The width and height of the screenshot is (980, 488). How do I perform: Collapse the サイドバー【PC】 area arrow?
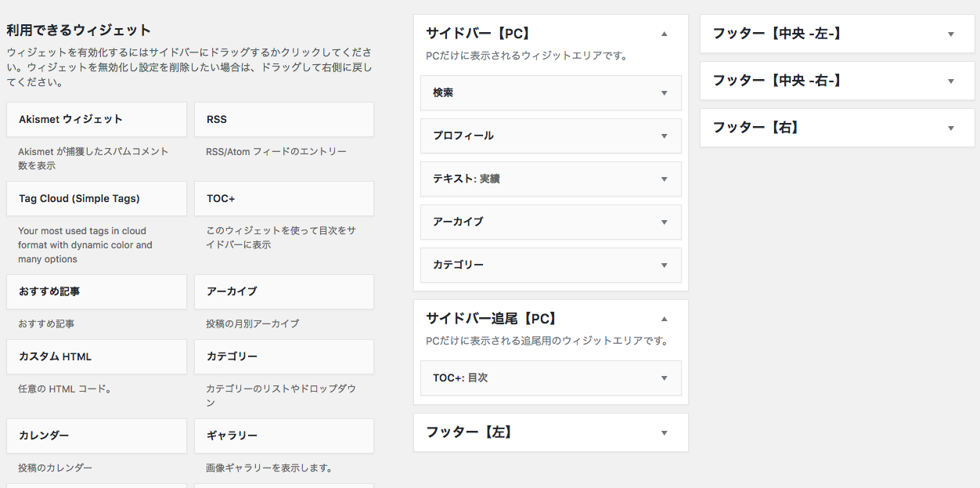pyautogui.click(x=665, y=34)
